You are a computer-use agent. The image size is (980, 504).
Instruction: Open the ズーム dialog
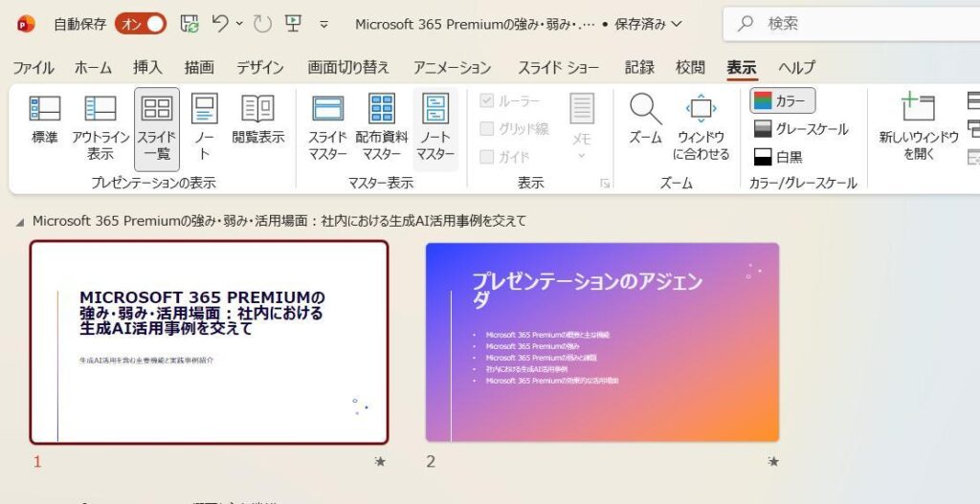[x=645, y=119]
